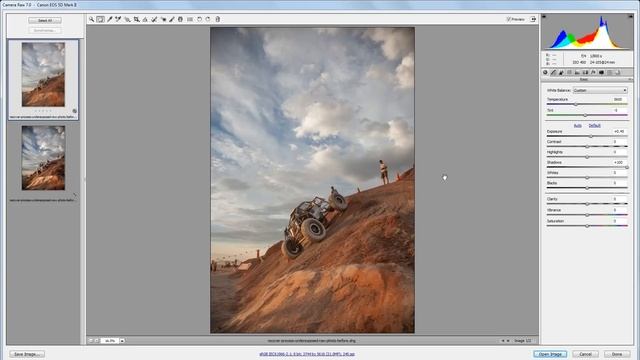Select the Red Eye Removal tool
Image resolution: width=640 pixels, height=360 pixels.
(163, 19)
